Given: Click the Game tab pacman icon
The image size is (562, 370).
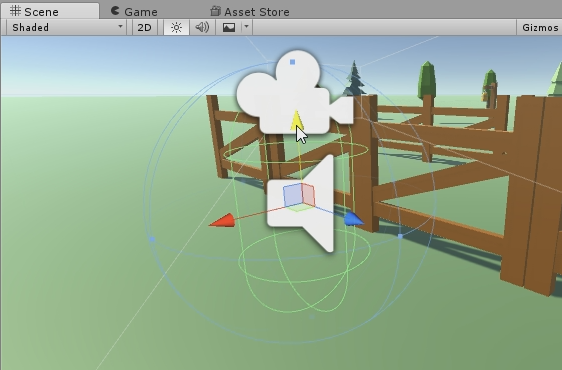Looking at the screenshot, I should click(115, 11).
